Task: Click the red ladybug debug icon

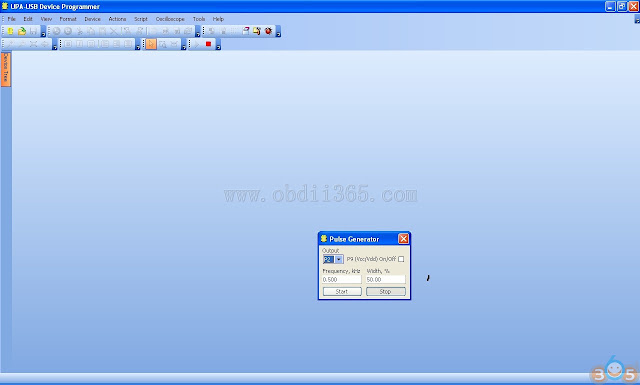Action: (268, 31)
